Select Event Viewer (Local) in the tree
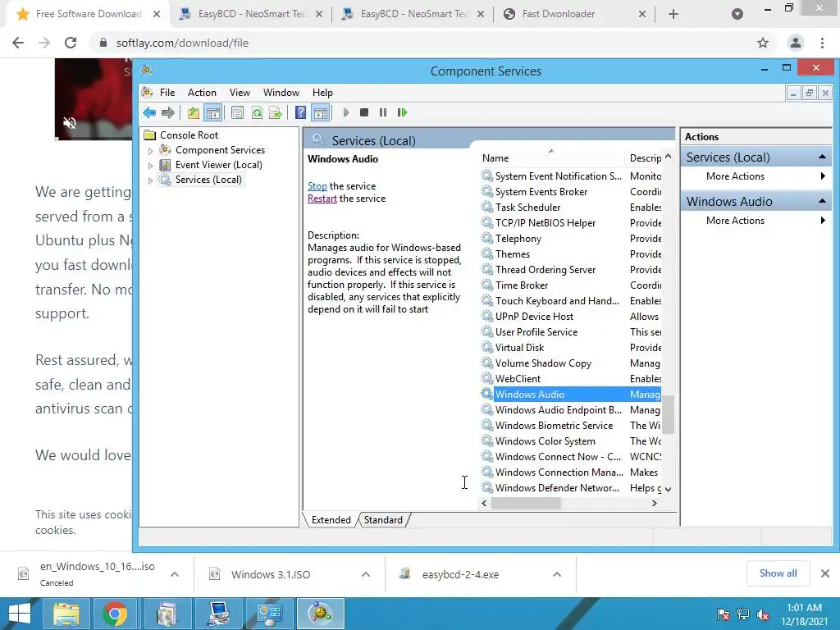This screenshot has height=630, width=840. click(x=218, y=164)
